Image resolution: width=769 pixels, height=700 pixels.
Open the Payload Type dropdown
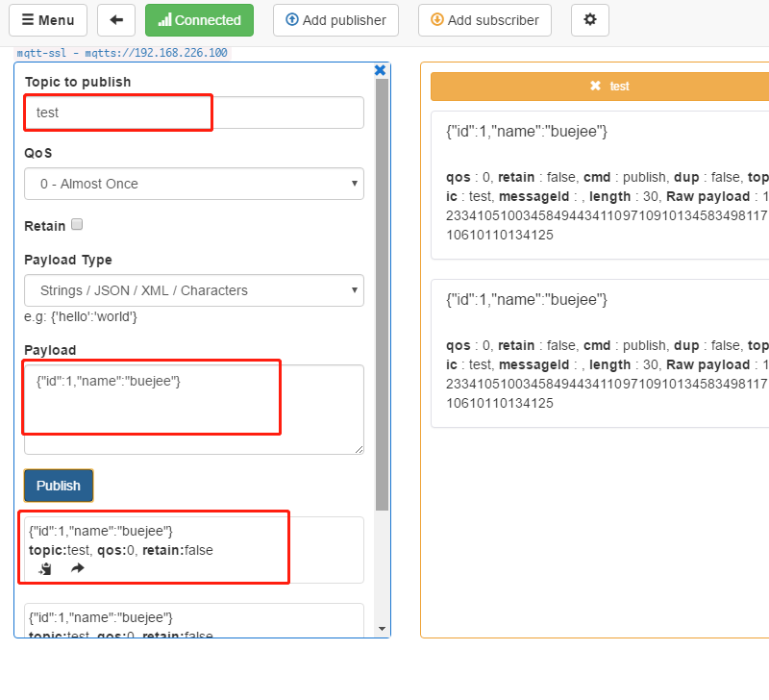pyautogui.click(x=193, y=290)
